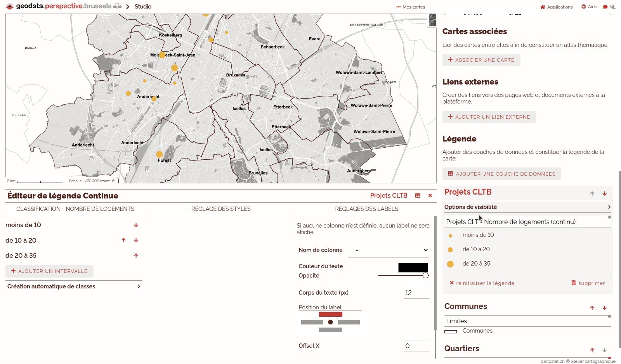621x364 pixels.
Task: Click Ajouter une couche de données
Action: pos(501,174)
